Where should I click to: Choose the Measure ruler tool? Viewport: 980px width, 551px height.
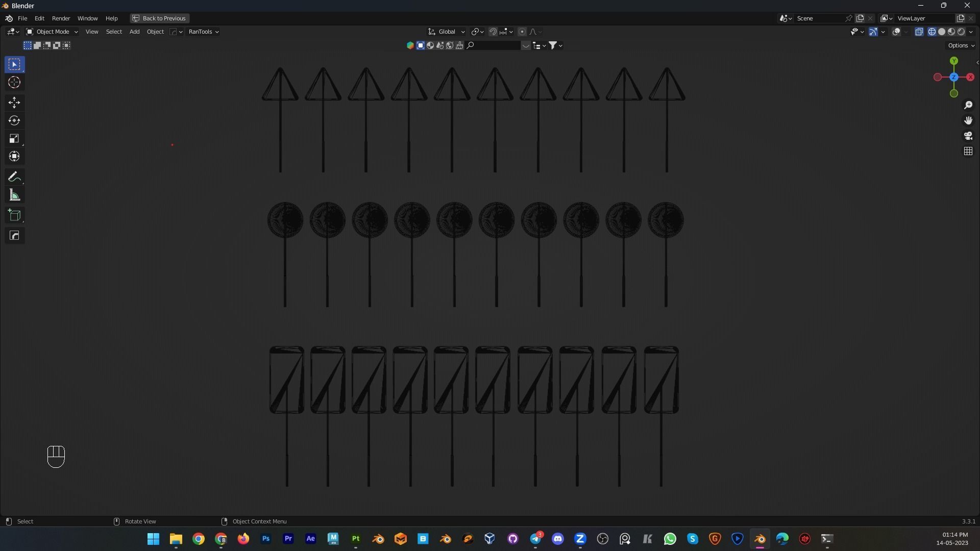[x=14, y=195]
